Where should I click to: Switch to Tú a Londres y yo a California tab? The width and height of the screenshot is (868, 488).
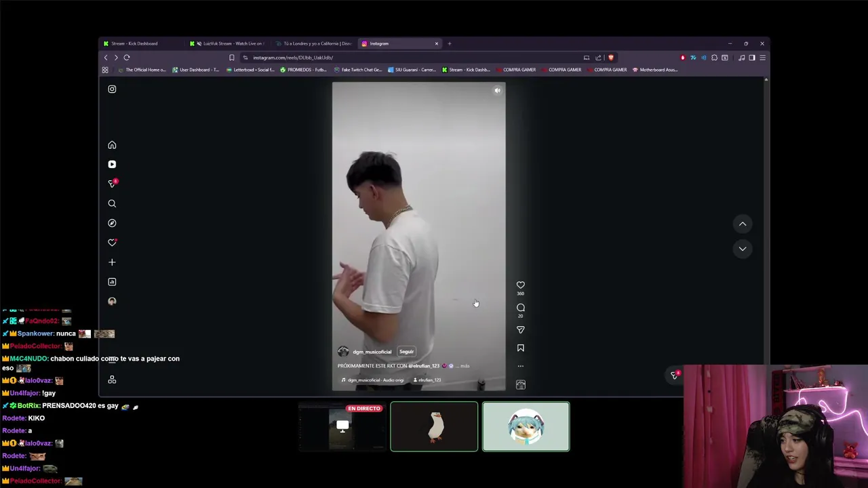coord(315,43)
